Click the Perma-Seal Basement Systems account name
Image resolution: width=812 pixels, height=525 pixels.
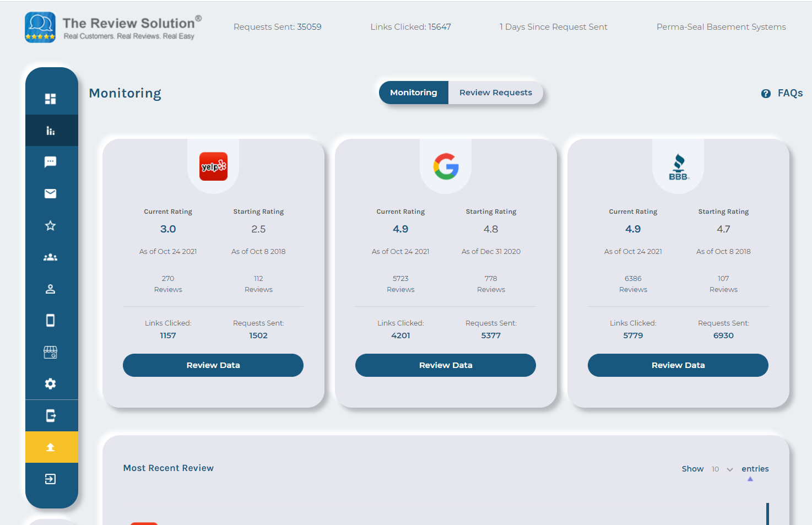tap(721, 27)
